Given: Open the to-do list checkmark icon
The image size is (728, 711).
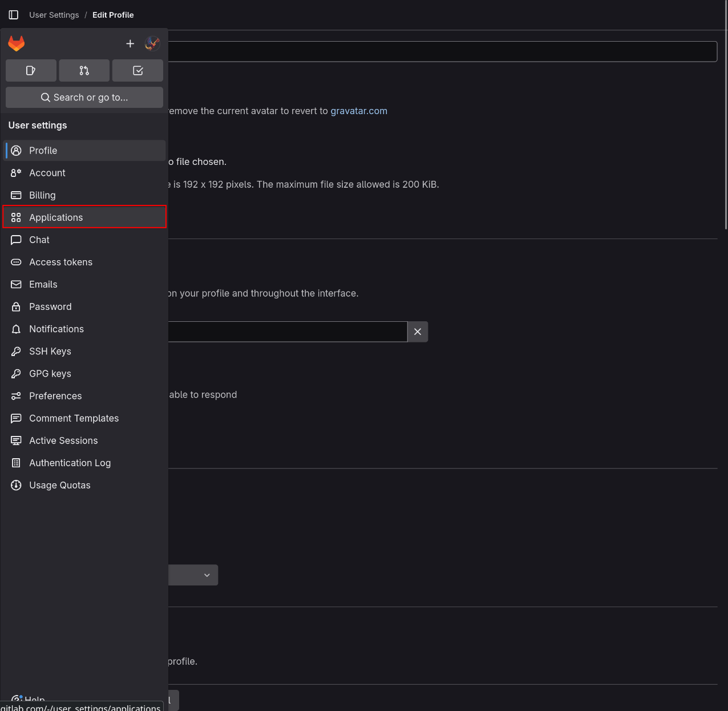Looking at the screenshot, I should 137,70.
